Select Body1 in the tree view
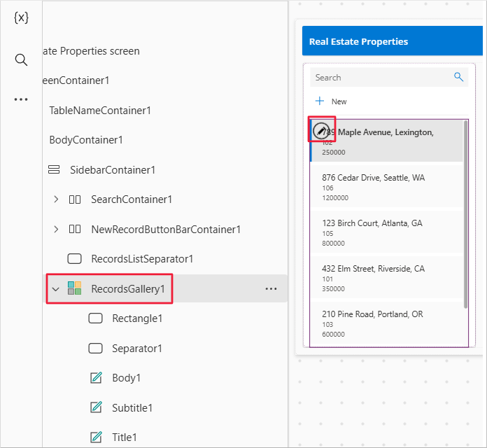This screenshot has width=487, height=448. tap(127, 378)
